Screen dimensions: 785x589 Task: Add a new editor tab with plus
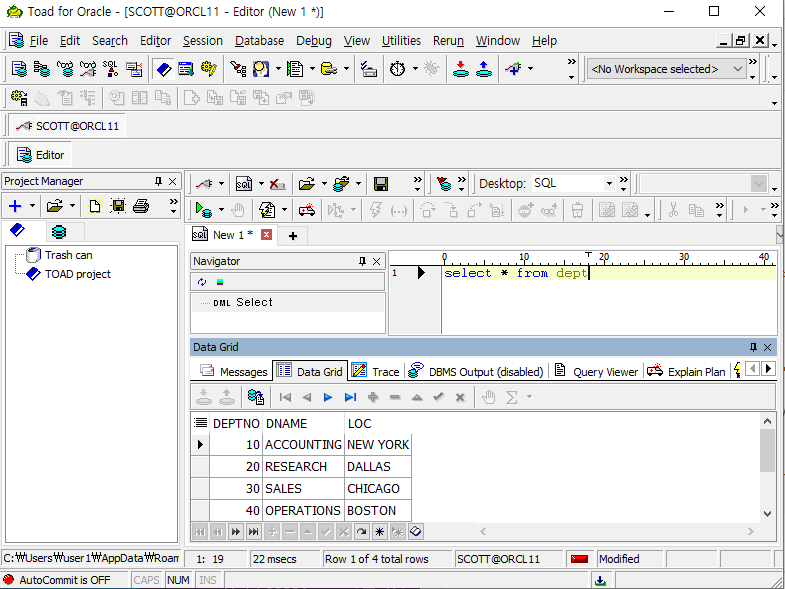click(x=293, y=236)
